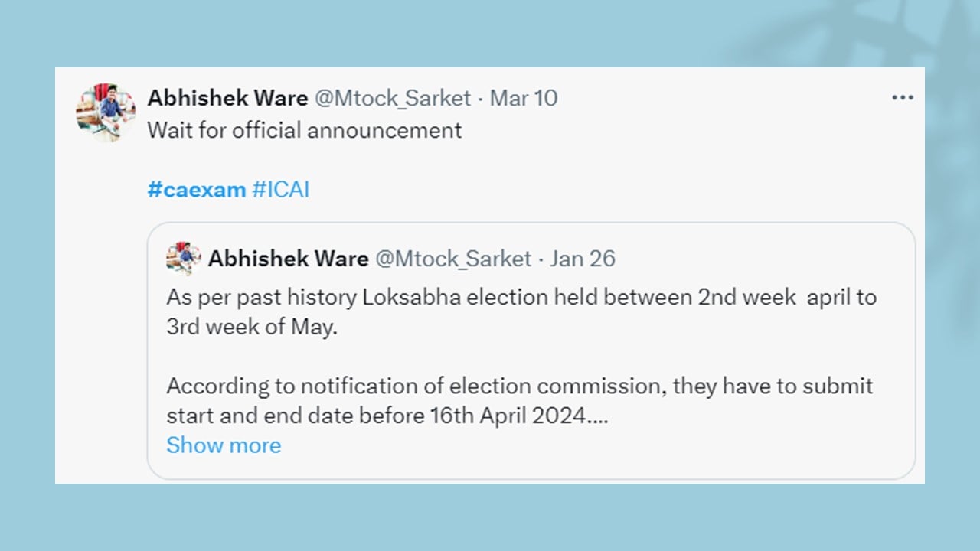980x551 pixels.
Task: Click the author name on the main tweet
Action: pyautogui.click(x=227, y=98)
